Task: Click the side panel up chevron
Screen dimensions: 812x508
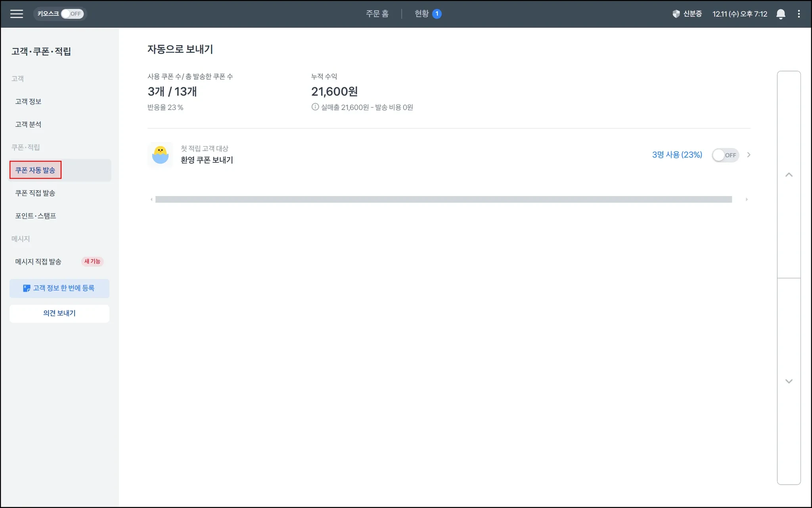Action: (x=789, y=175)
